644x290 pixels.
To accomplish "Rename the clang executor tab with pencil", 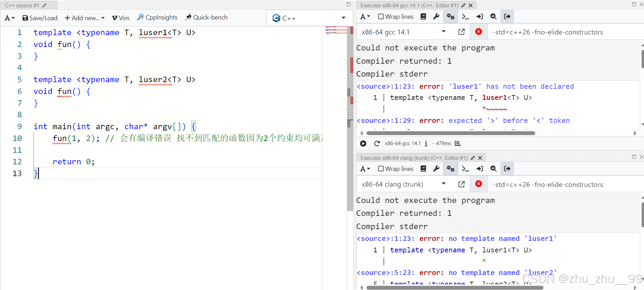I will pos(473,158).
